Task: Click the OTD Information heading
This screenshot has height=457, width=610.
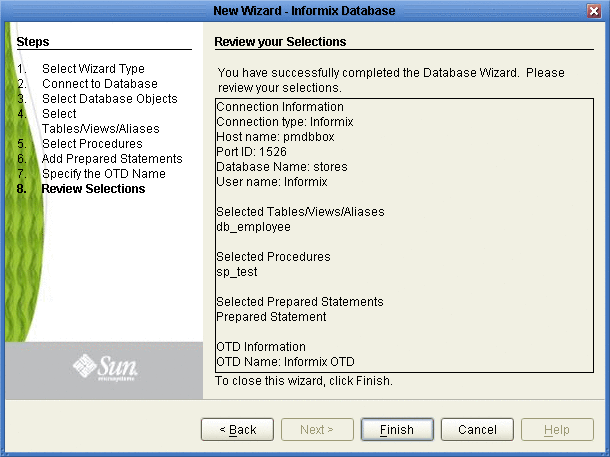Action: (x=261, y=347)
